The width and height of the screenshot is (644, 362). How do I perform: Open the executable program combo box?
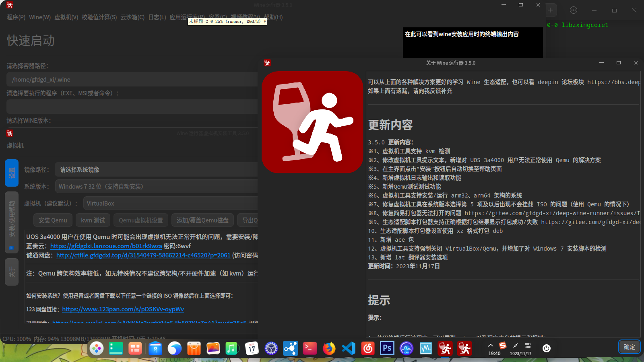point(132,107)
